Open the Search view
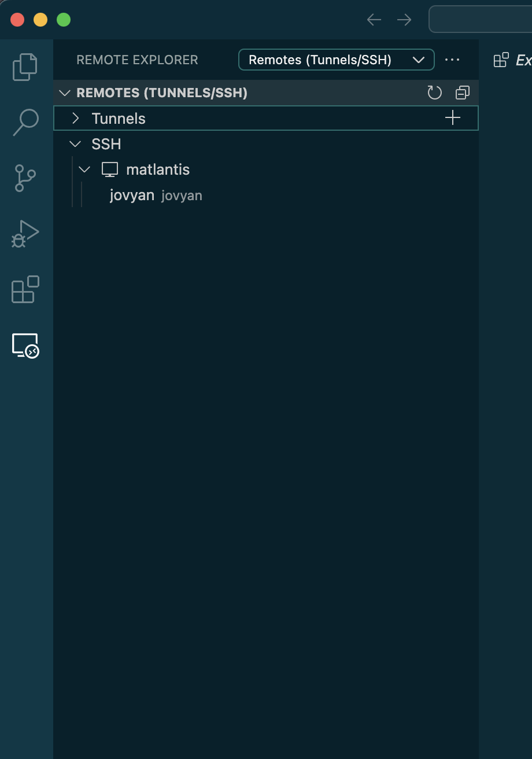The image size is (532, 759). 25,122
